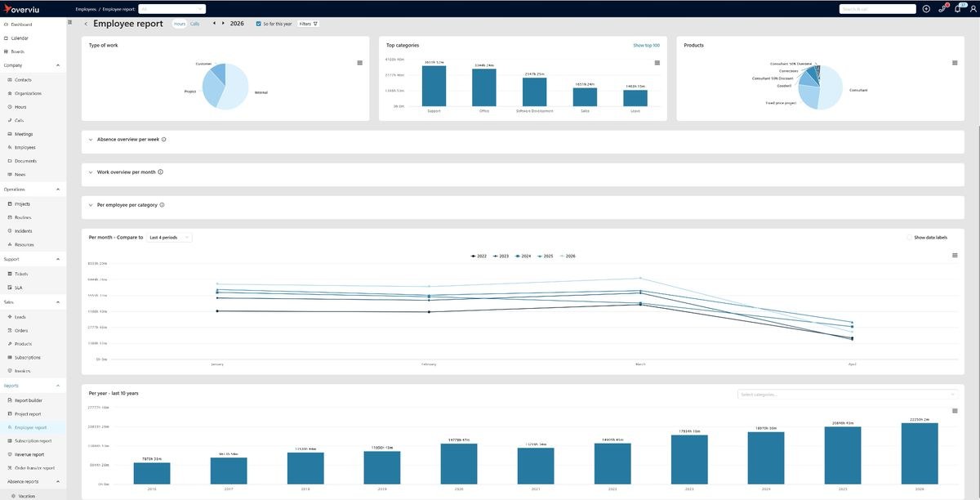The width and height of the screenshot is (980, 500).
Task: Expand Per employee per category section
Action: [x=91, y=205]
